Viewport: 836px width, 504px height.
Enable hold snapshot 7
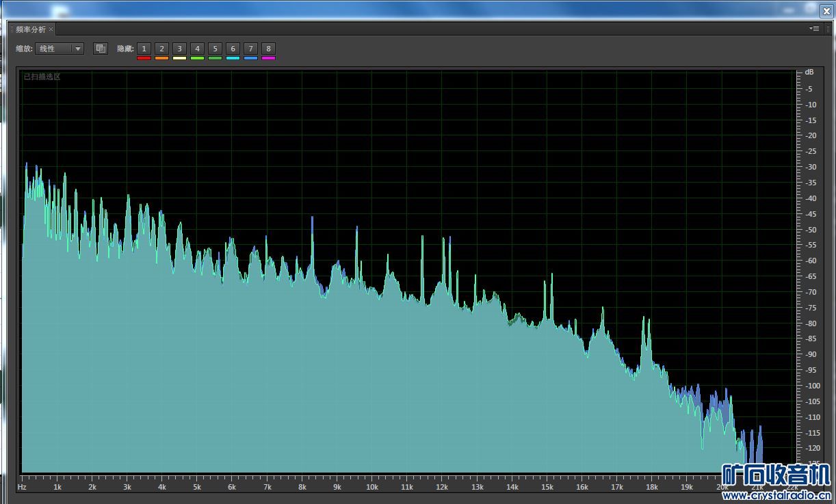click(250, 49)
